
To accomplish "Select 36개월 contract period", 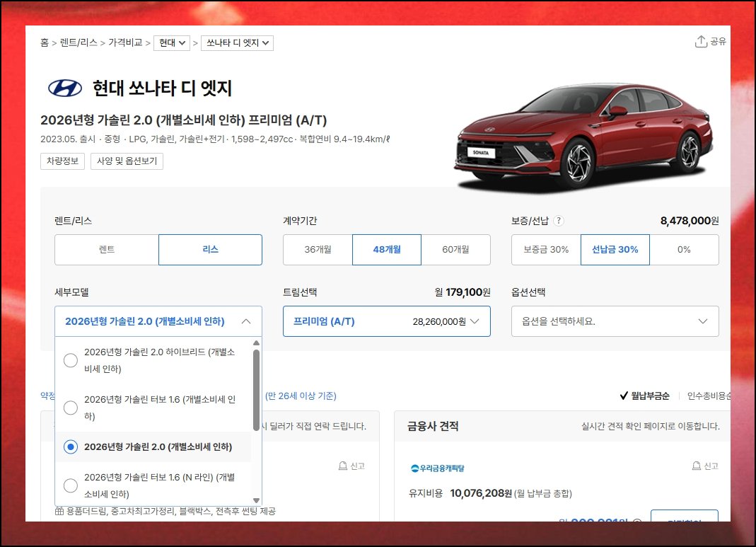I will click(318, 249).
